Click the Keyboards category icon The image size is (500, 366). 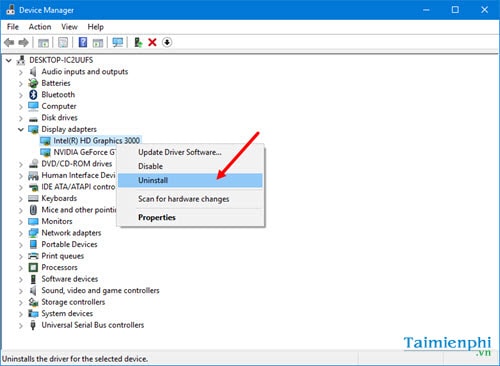click(x=33, y=198)
